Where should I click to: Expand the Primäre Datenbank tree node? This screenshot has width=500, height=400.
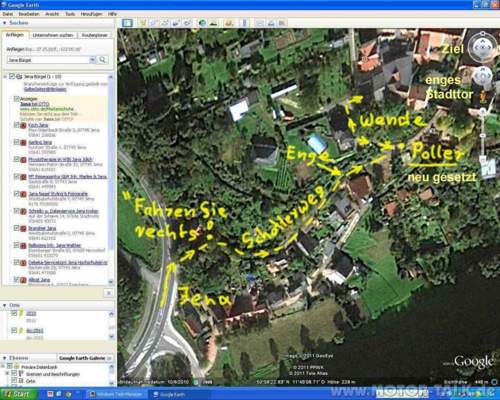[4, 366]
